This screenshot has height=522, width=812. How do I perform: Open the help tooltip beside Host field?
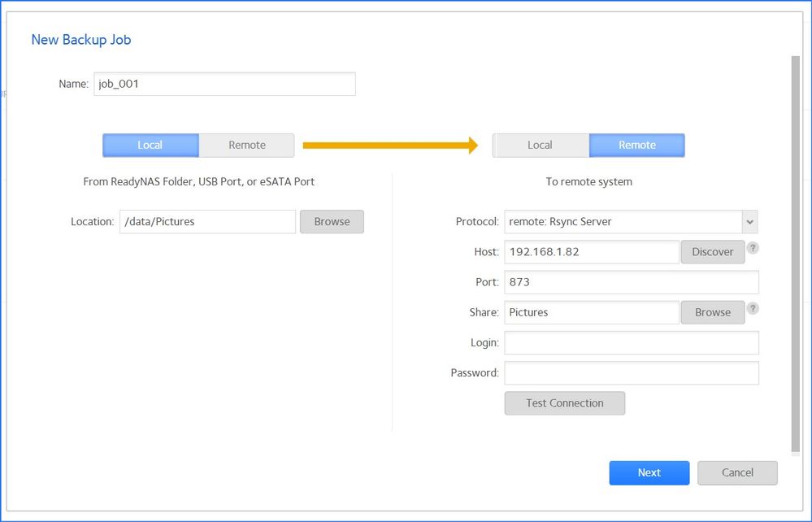pyautogui.click(x=753, y=249)
